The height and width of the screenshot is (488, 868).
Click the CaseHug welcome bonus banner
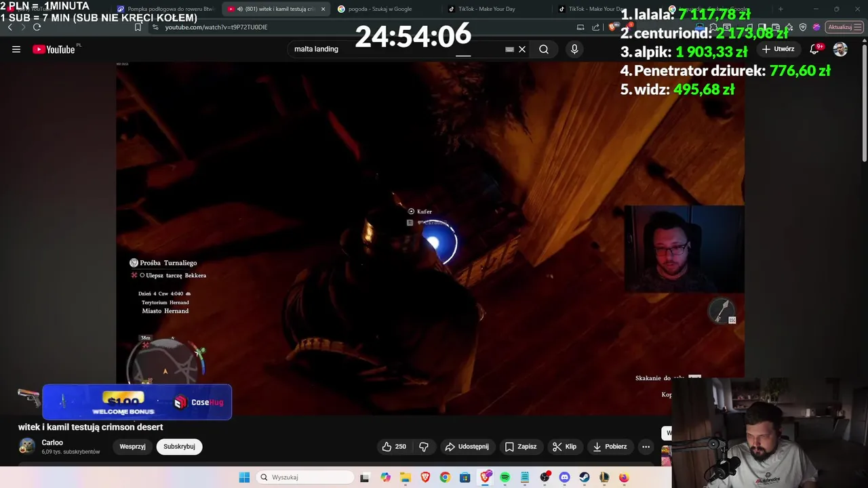[137, 402]
